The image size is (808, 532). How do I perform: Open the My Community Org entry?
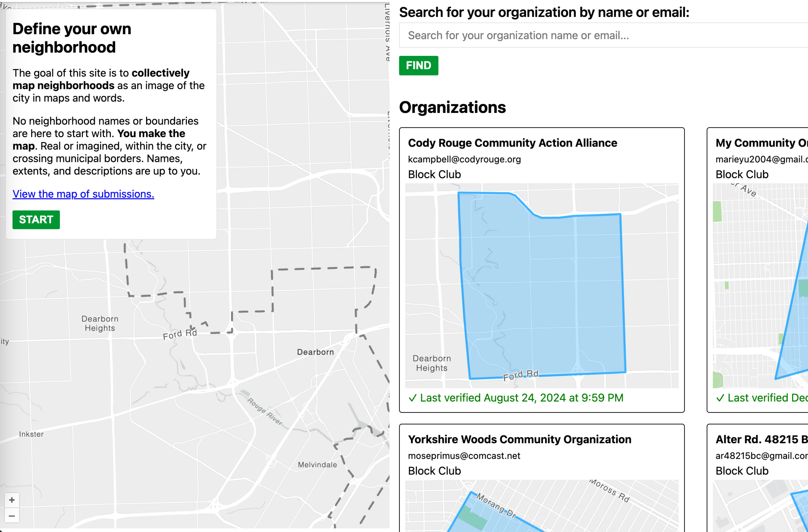pyautogui.click(x=760, y=143)
